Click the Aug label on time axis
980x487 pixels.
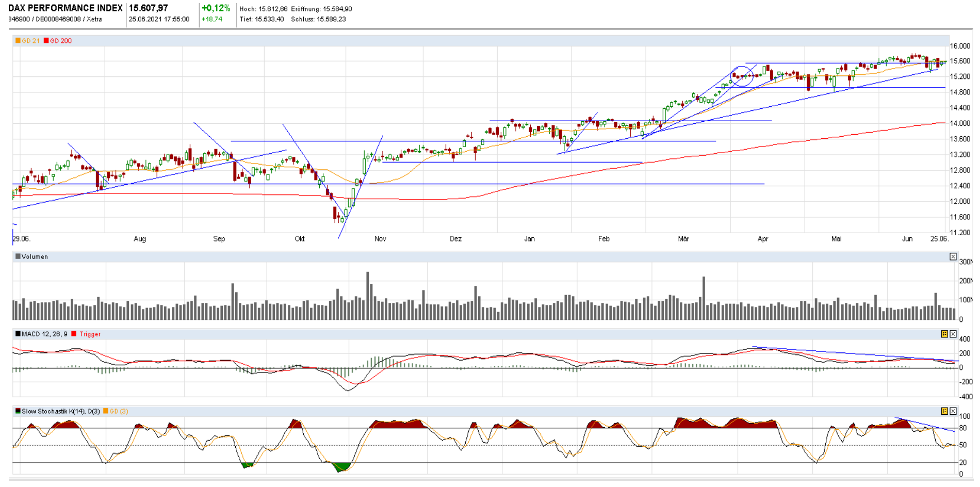[140, 239]
